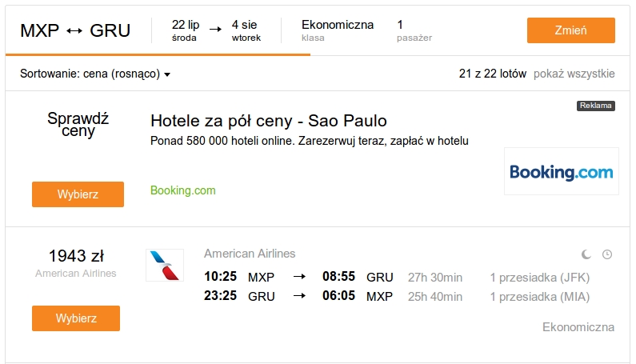Click the return flight arrow to MXP
Image resolution: width=636 pixels, height=364 pixels.
pyautogui.click(x=299, y=296)
